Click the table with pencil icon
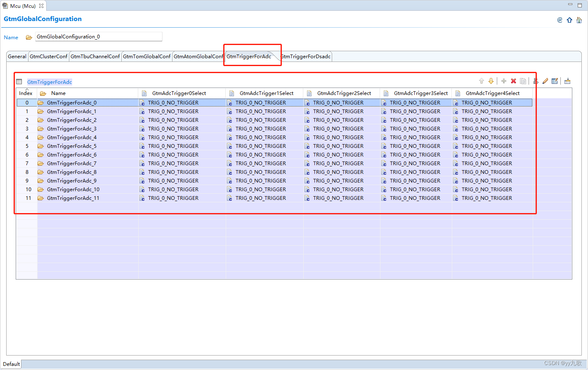 click(x=555, y=81)
